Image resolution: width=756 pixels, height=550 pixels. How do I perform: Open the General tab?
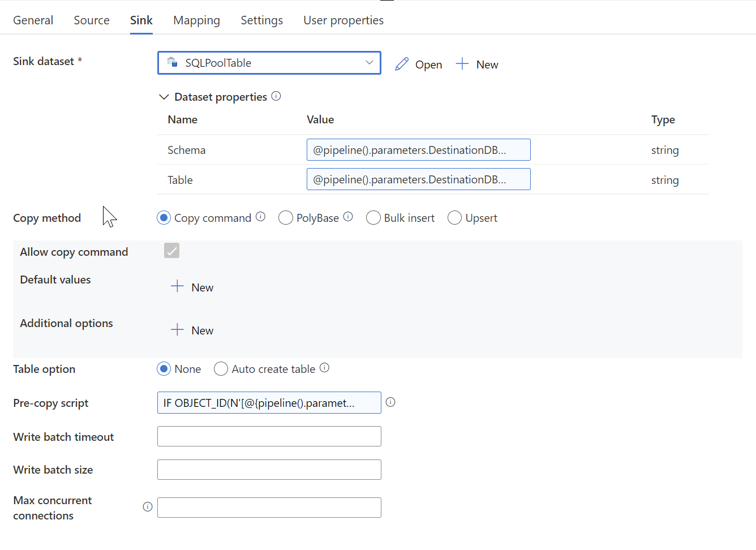pyautogui.click(x=33, y=20)
